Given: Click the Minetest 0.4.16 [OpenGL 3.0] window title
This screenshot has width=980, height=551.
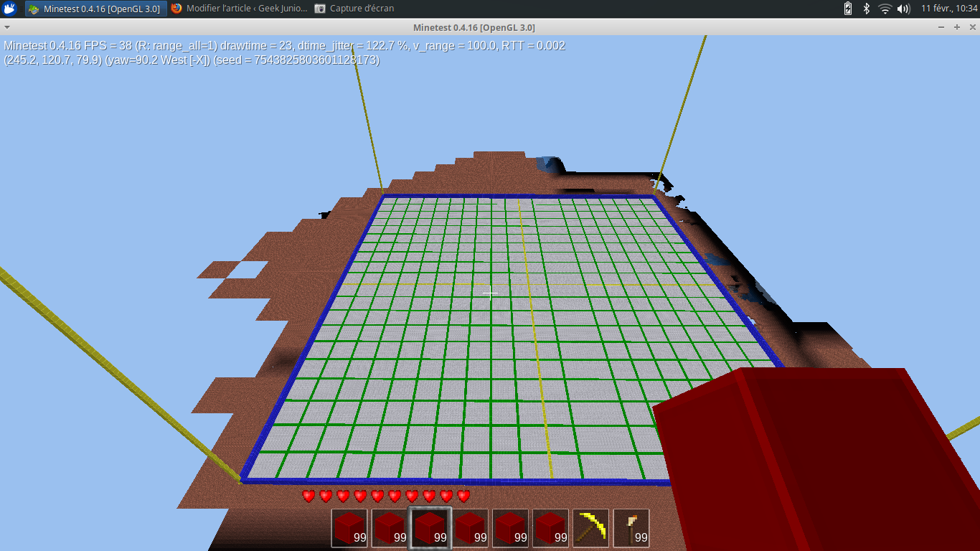Looking at the screenshot, I should click(473, 27).
